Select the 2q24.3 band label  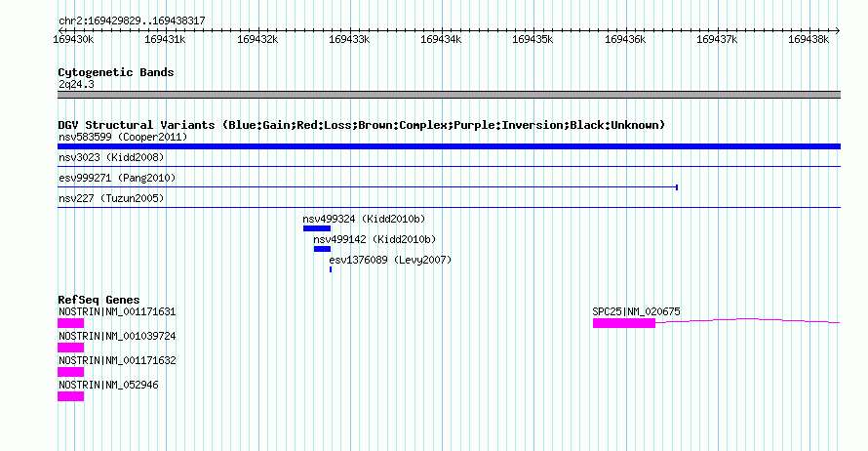pyautogui.click(x=76, y=84)
